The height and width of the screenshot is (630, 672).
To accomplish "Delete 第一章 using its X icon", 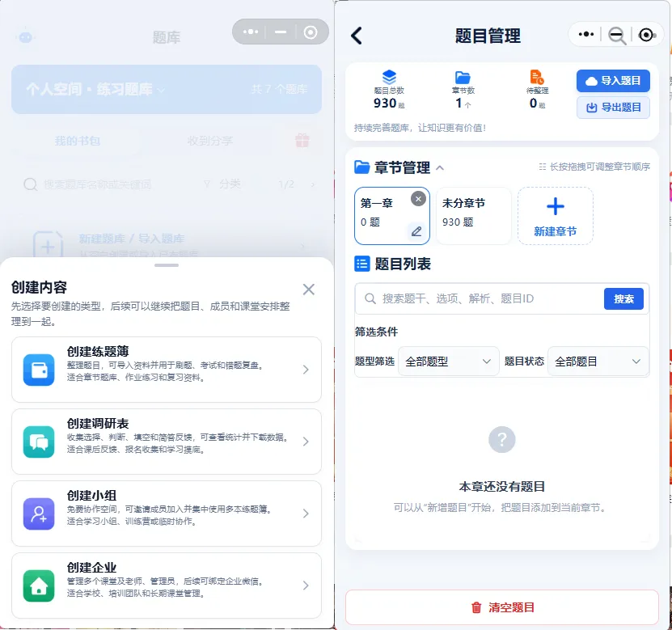I will [x=418, y=199].
